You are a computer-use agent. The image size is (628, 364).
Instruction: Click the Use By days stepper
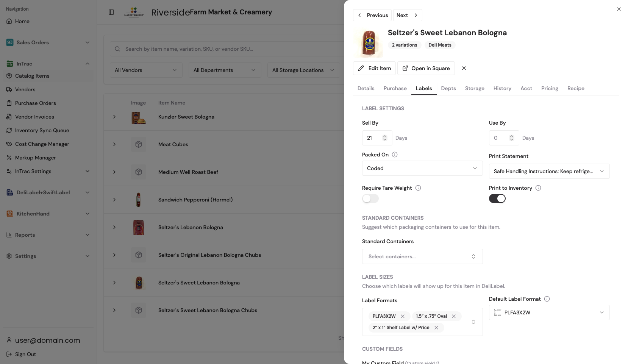click(x=512, y=138)
